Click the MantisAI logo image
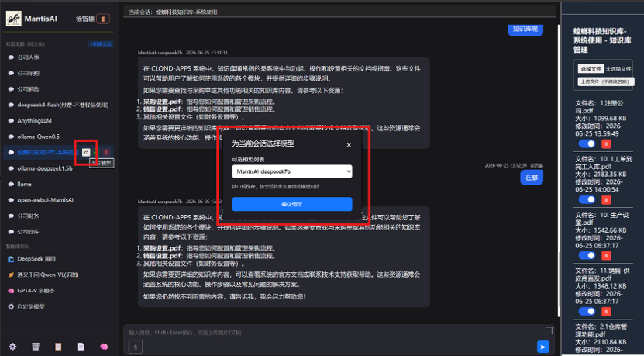Image resolution: width=644 pixels, height=356 pixels. [x=13, y=19]
